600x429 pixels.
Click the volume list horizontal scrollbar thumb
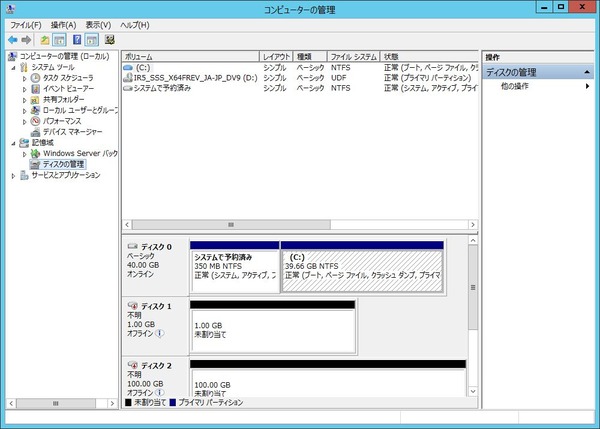231,225
